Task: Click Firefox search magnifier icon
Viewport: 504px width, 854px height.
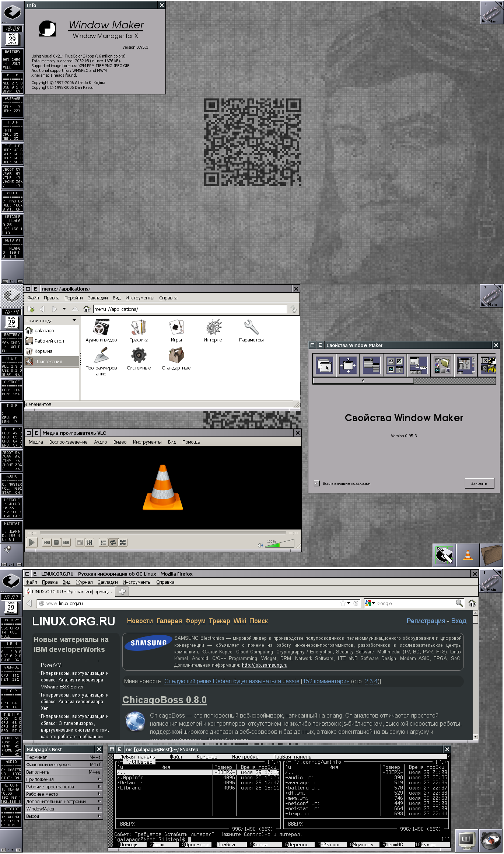Action: pos(459,603)
